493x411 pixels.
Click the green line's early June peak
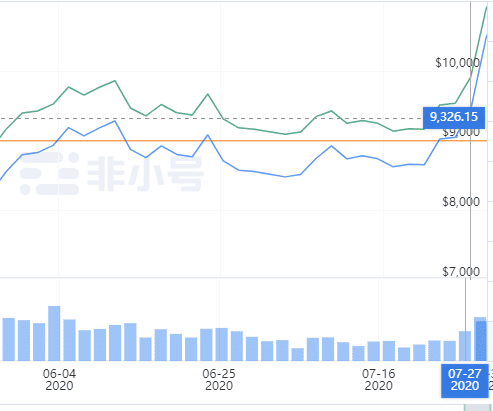[115, 81]
